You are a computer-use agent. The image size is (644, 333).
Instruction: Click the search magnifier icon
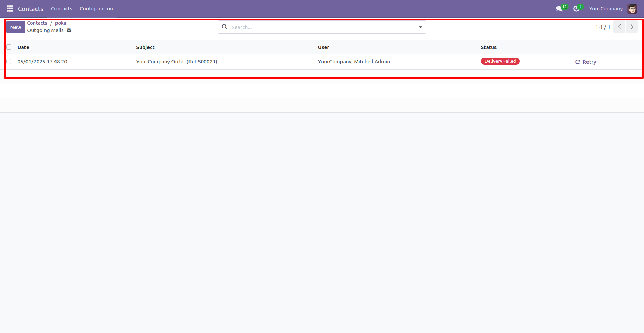point(224,27)
